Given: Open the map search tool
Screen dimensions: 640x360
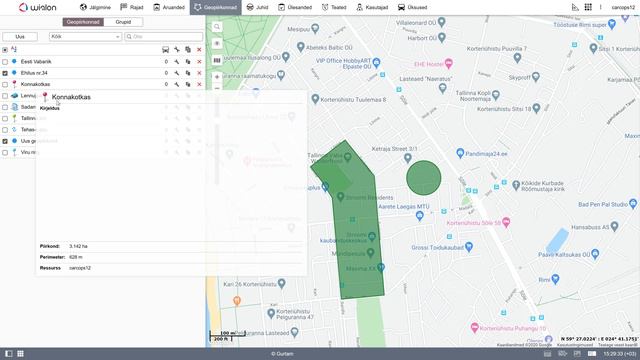Looking at the screenshot, I should tap(217, 27).
